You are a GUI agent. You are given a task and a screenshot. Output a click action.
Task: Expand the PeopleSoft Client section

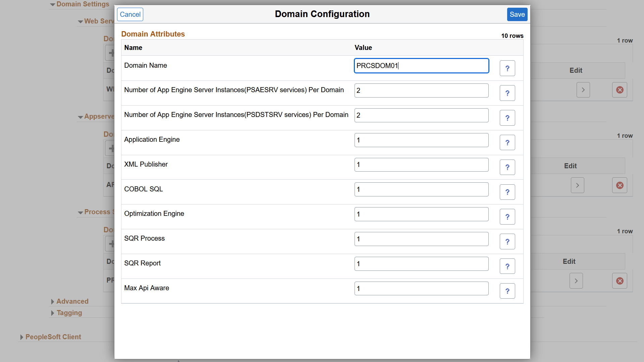tap(53, 337)
